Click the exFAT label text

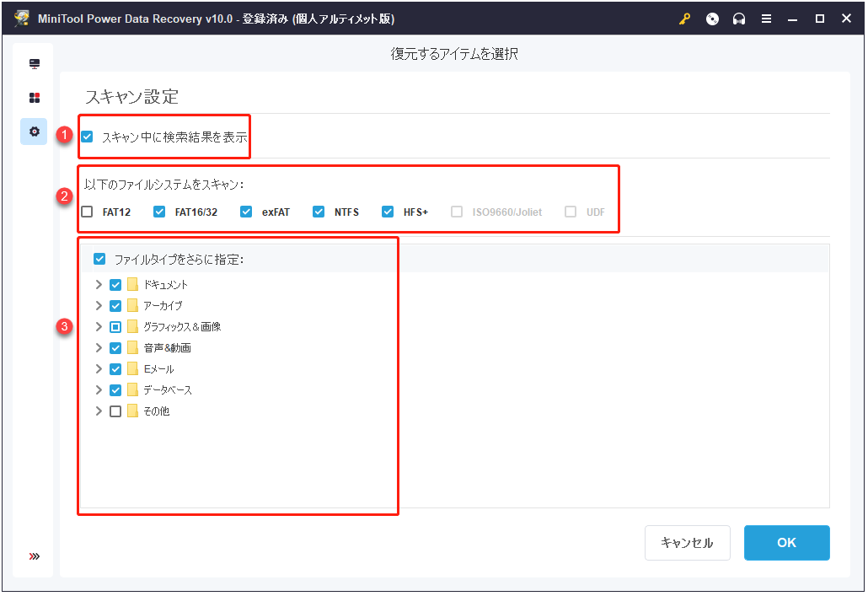point(276,212)
